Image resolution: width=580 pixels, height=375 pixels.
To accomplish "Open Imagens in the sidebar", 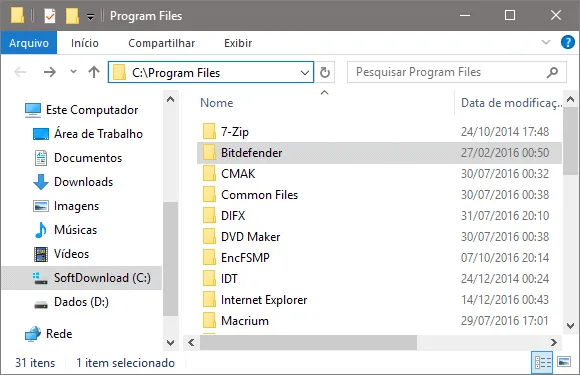I will (66, 206).
